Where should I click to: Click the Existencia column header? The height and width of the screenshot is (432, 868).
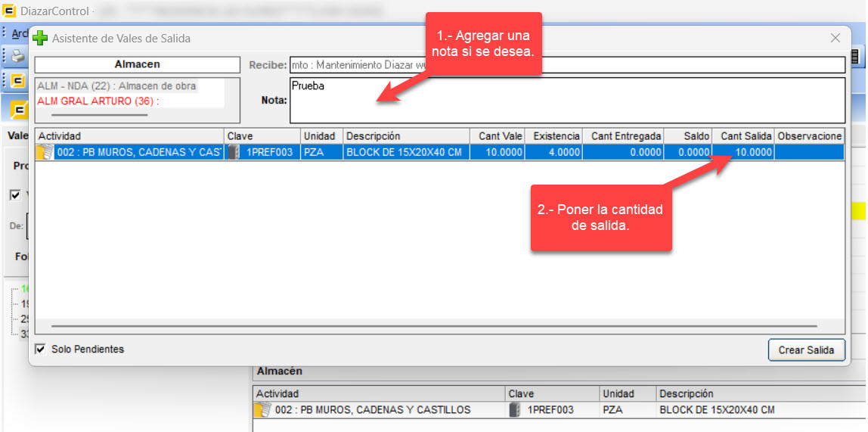point(556,136)
